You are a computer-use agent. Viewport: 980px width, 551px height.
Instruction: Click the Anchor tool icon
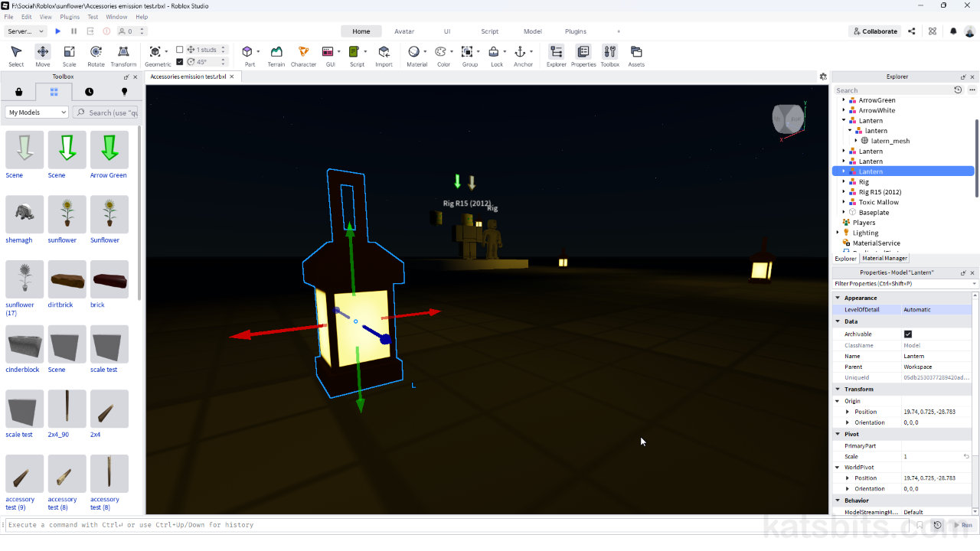coord(521,52)
